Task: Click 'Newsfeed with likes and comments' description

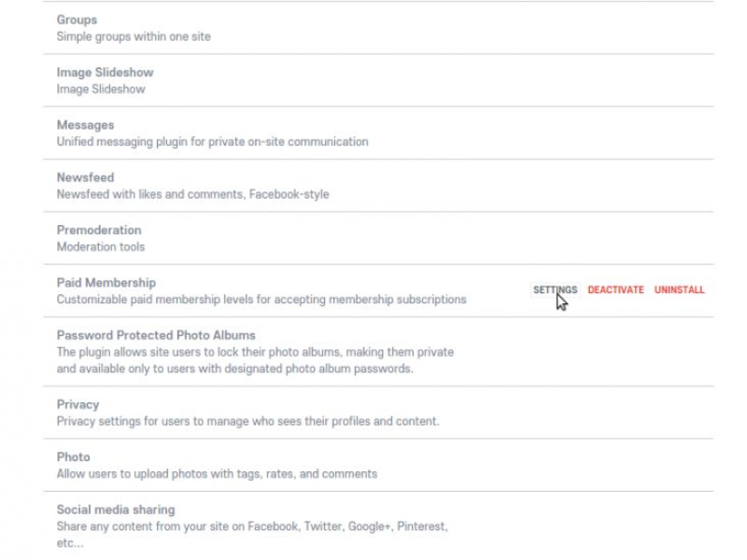Action: (192, 195)
